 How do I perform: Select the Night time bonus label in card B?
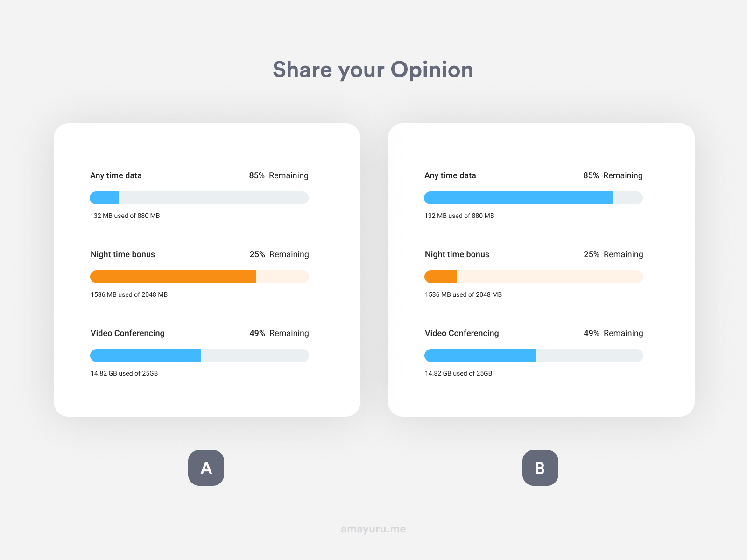[457, 254]
